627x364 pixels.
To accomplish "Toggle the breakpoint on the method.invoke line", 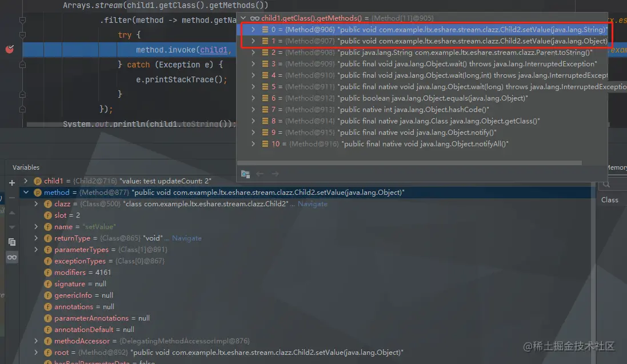I will pos(10,49).
